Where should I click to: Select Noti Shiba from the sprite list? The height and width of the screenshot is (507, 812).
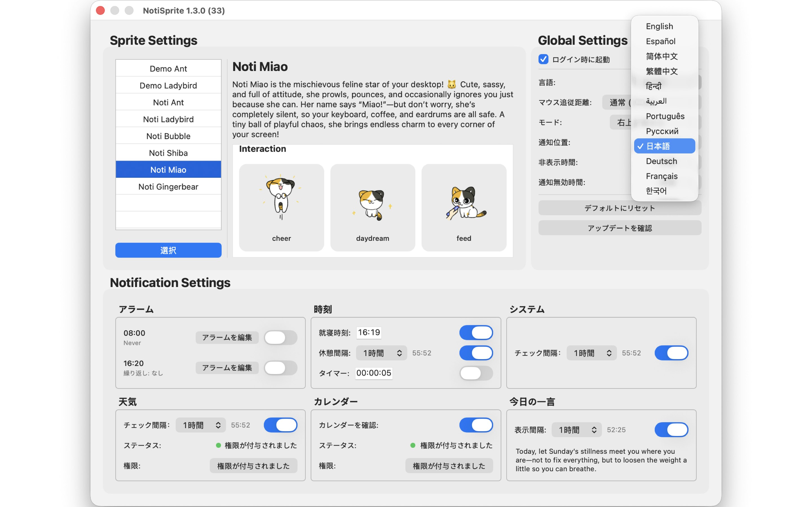pyautogui.click(x=168, y=153)
